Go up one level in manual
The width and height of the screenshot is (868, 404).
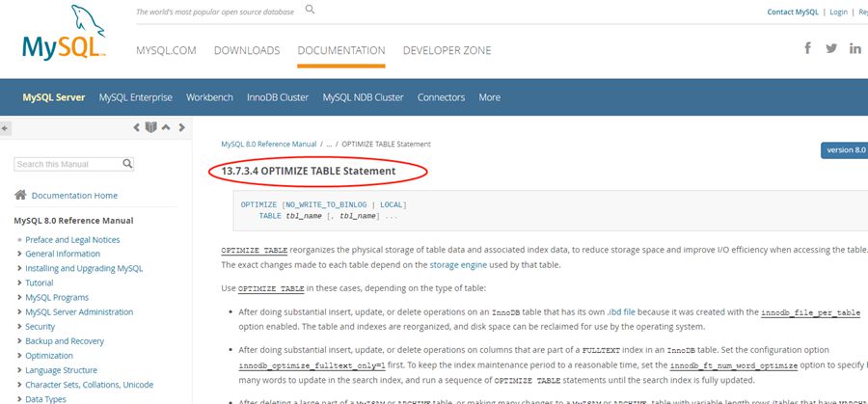pos(166,127)
